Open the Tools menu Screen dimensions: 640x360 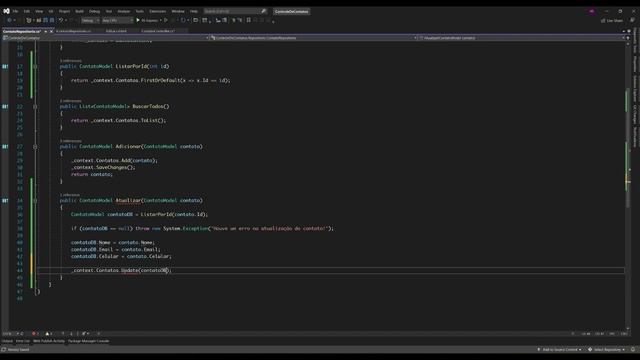coord(140,11)
